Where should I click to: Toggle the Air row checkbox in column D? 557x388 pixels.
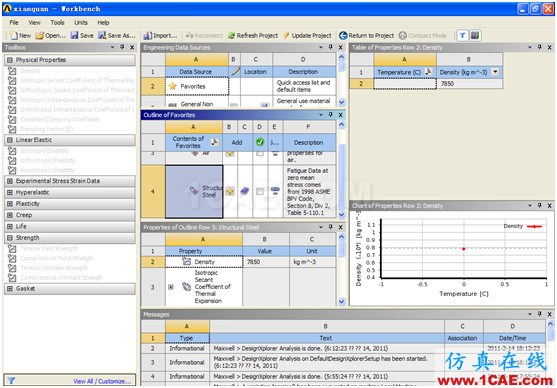[260, 153]
